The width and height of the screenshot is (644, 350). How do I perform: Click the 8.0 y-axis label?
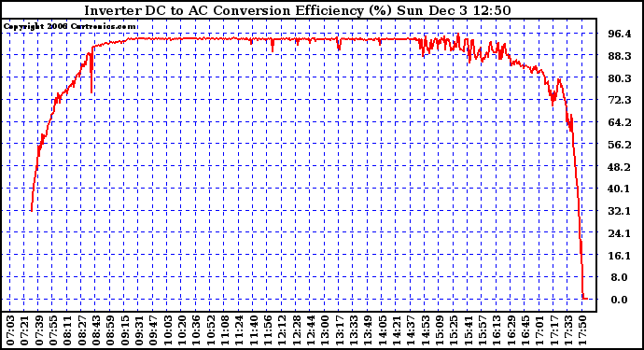620,278
